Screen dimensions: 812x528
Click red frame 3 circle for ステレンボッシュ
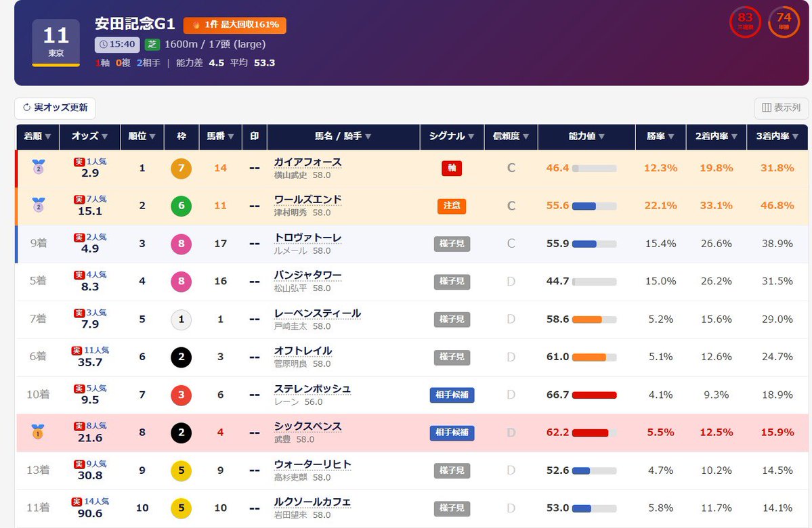click(181, 395)
